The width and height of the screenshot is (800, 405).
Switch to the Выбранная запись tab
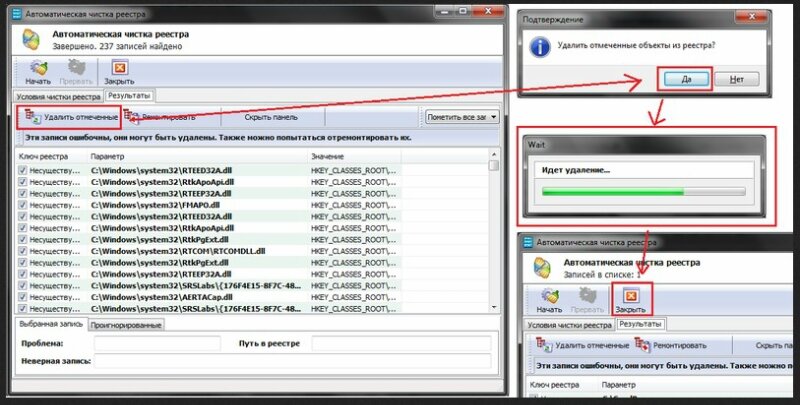[x=50, y=324]
